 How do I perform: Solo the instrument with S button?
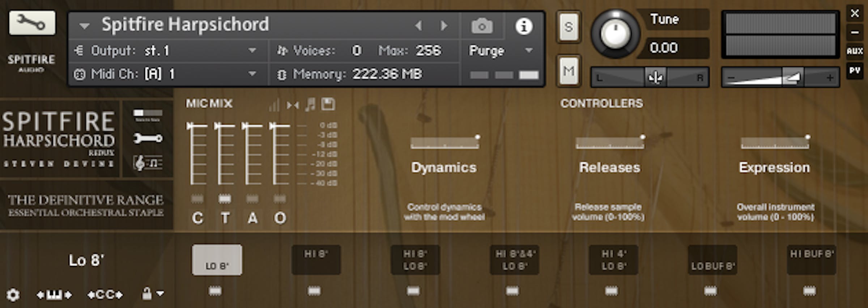coord(569,27)
